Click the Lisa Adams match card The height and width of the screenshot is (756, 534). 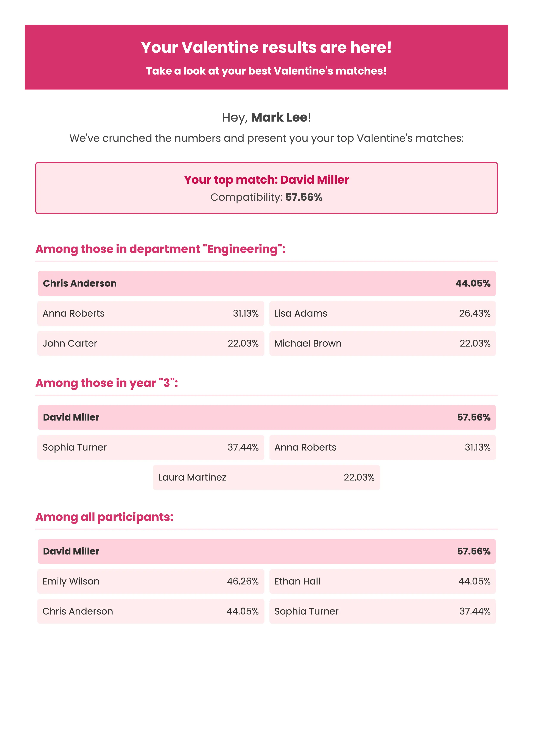382,313
